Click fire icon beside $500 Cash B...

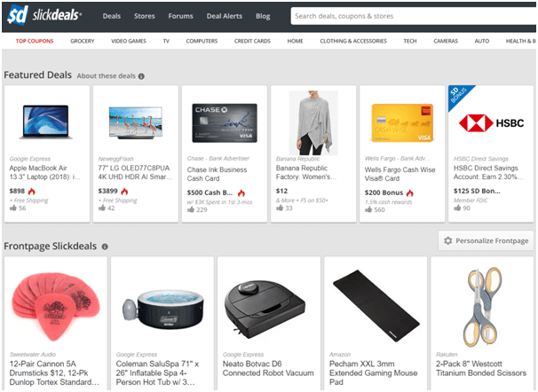tap(241, 193)
